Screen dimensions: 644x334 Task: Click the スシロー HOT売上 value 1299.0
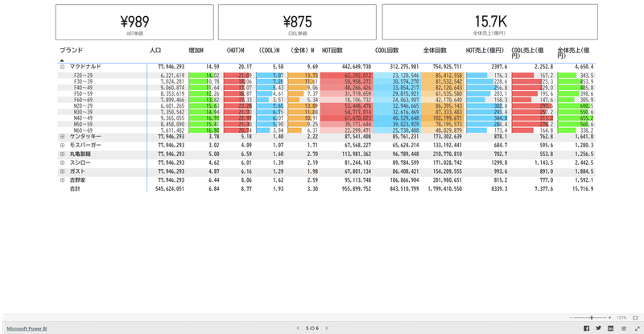pos(499,163)
